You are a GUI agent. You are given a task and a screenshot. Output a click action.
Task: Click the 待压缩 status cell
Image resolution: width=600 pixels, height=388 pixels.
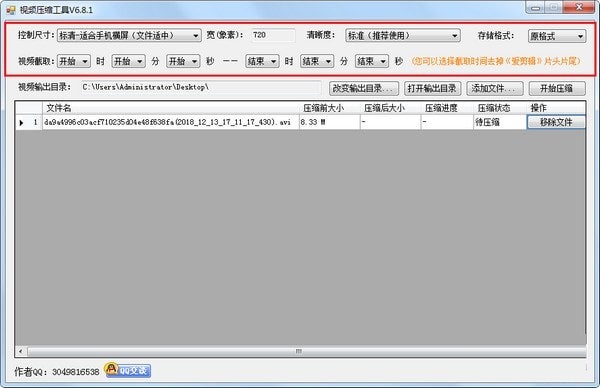coord(500,122)
